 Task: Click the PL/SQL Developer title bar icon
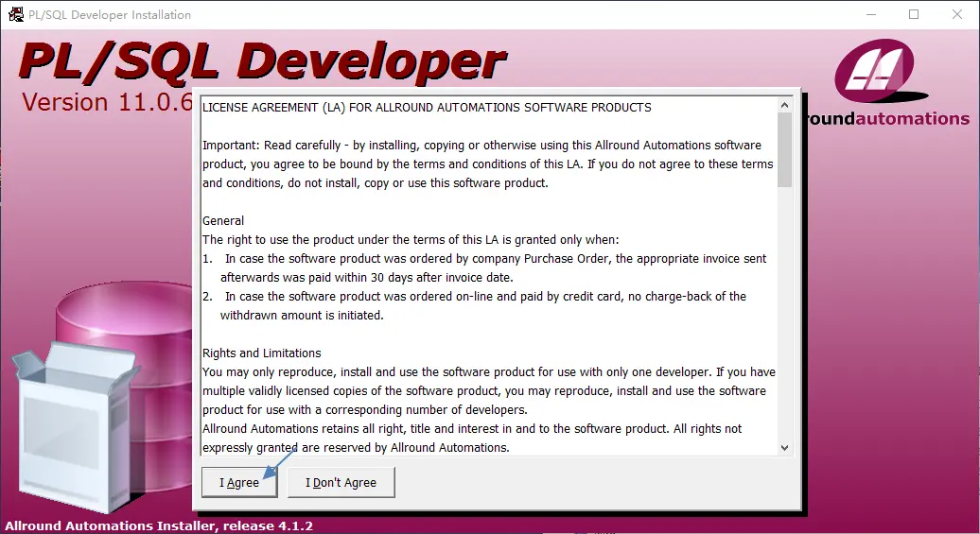[16, 14]
